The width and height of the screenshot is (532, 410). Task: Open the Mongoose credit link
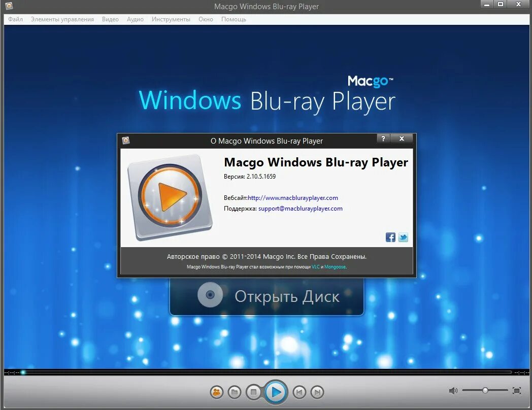pyautogui.click(x=335, y=267)
